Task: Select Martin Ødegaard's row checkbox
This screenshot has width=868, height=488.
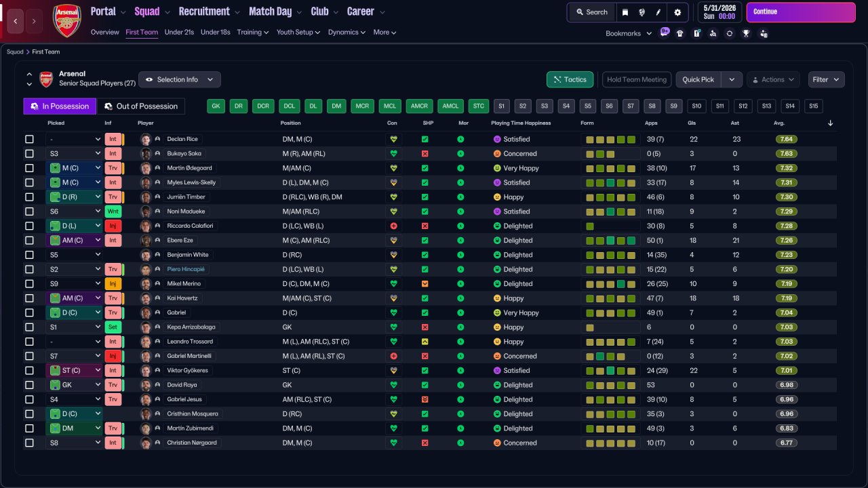Action: click(29, 168)
